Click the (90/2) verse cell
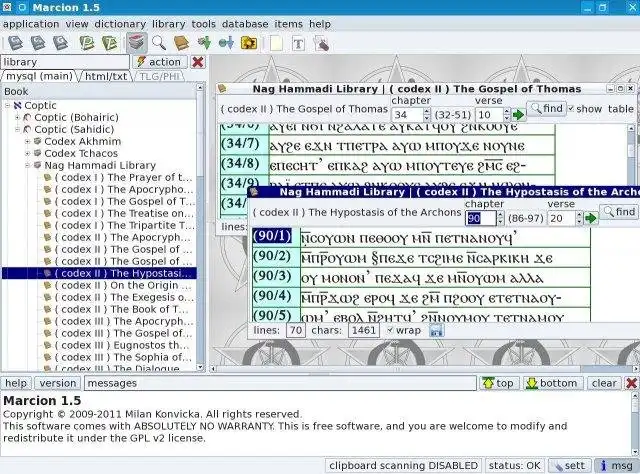 (x=276, y=257)
